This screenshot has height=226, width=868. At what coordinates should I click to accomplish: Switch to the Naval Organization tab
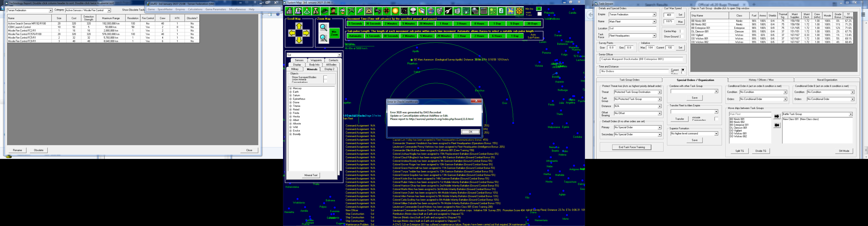click(x=827, y=80)
